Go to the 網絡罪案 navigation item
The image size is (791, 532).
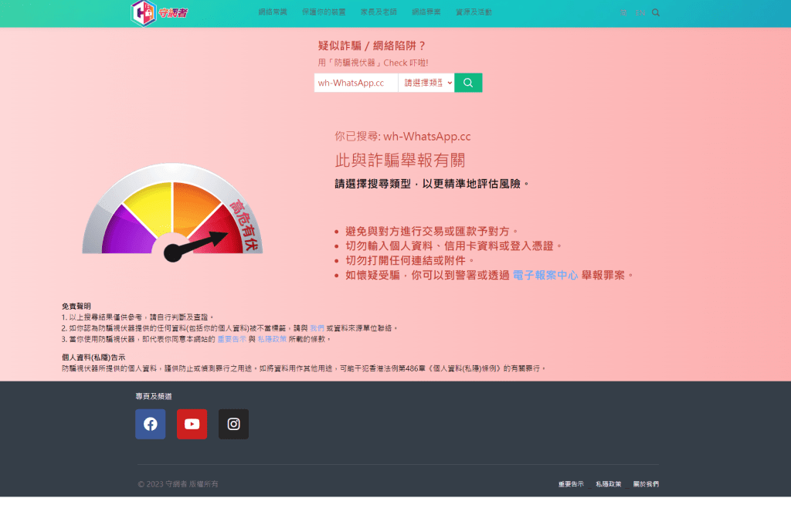(x=426, y=12)
